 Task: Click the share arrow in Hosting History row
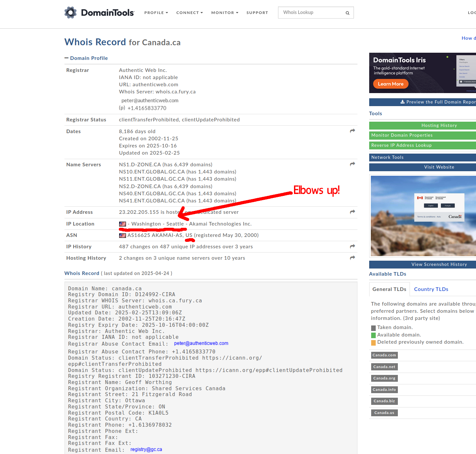(x=352, y=258)
